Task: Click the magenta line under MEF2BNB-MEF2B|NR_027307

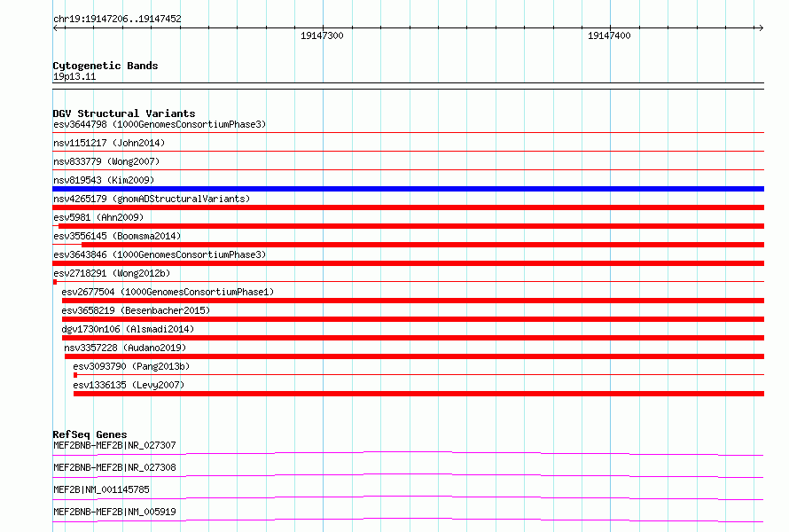Action: pyautogui.click(x=408, y=453)
